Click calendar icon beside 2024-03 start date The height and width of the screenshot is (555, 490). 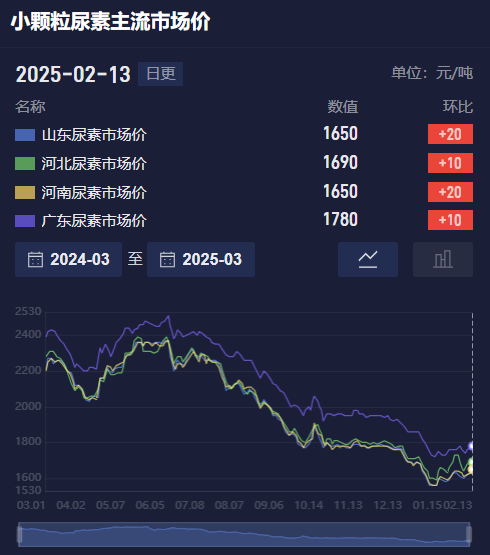tap(35, 259)
